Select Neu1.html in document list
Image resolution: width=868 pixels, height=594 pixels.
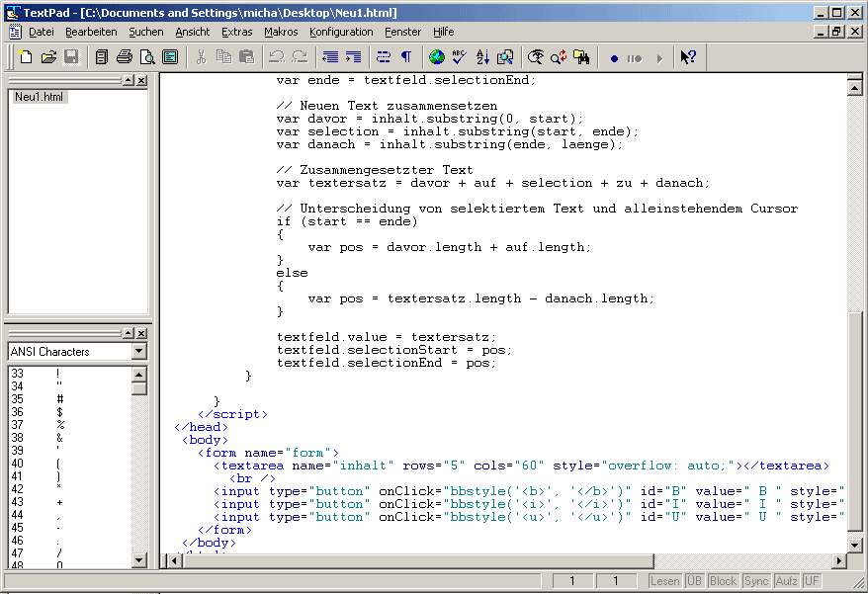pos(41,97)
